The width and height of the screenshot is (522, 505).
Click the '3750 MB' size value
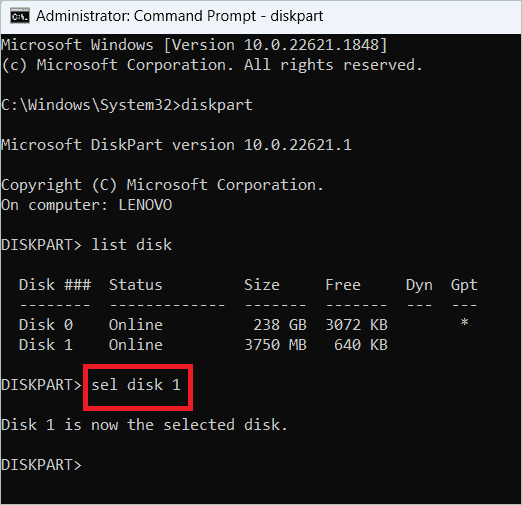coord(275,345)
